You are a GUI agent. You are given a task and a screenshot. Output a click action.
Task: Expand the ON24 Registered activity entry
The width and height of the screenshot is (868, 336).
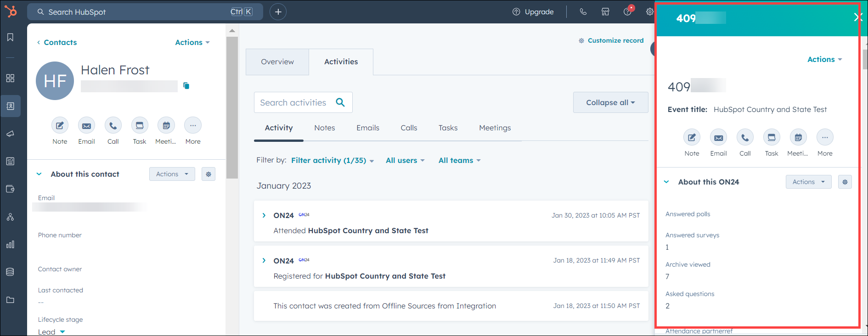(x=264, y=260)
